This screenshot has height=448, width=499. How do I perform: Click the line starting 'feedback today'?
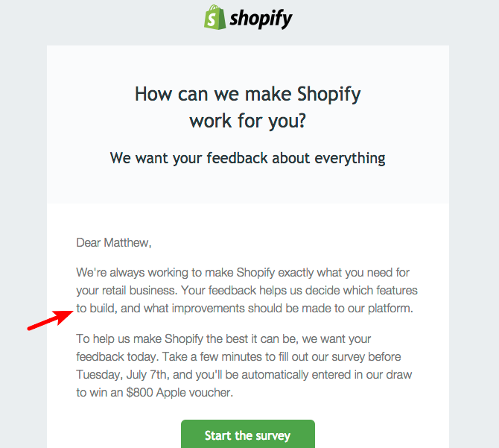[238, 357]
